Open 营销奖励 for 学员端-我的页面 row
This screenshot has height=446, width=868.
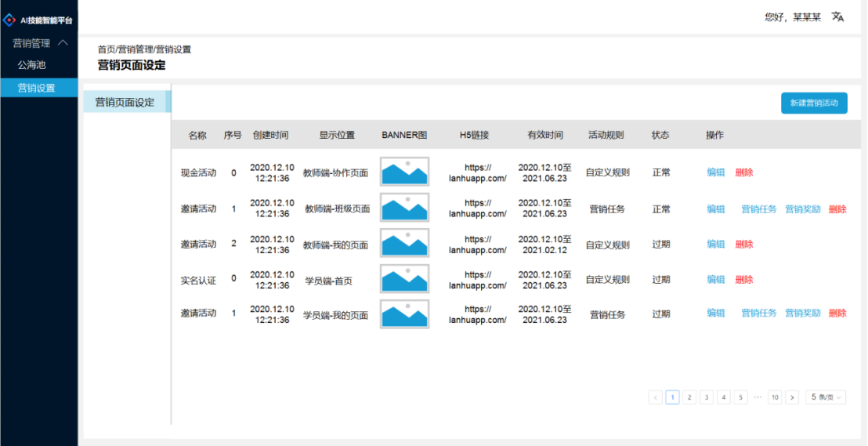tap(803, 313)
